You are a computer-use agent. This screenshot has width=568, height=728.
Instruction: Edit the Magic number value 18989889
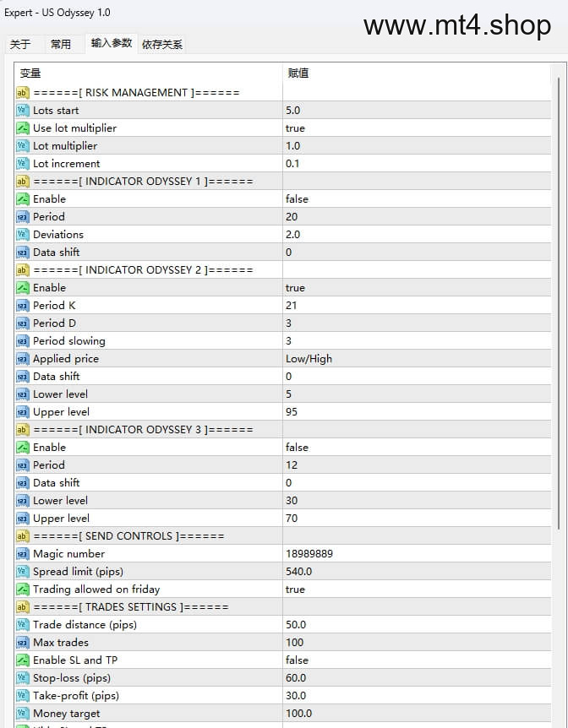pyautogui.click(x=417, y=554)
